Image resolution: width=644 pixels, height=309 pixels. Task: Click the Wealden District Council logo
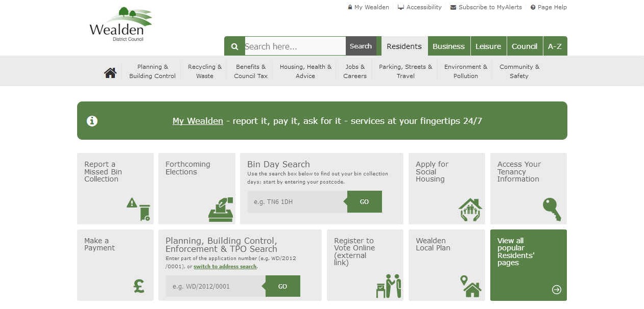[x=121, y=24]
